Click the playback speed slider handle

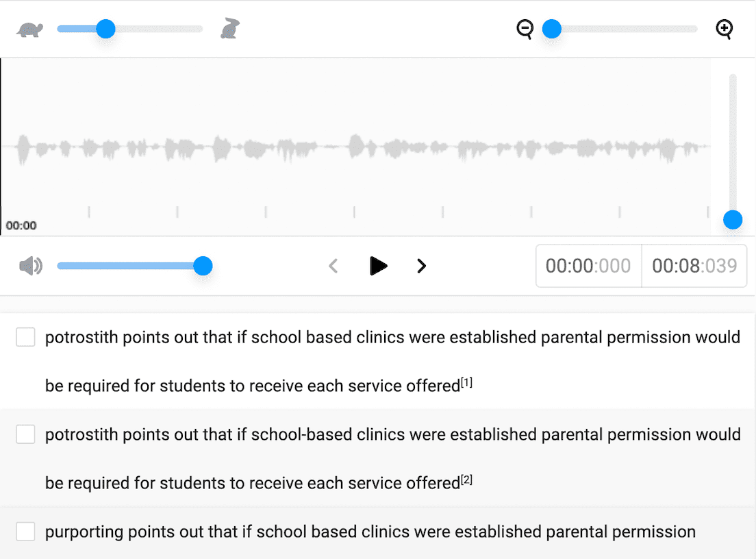click(105, 29)
